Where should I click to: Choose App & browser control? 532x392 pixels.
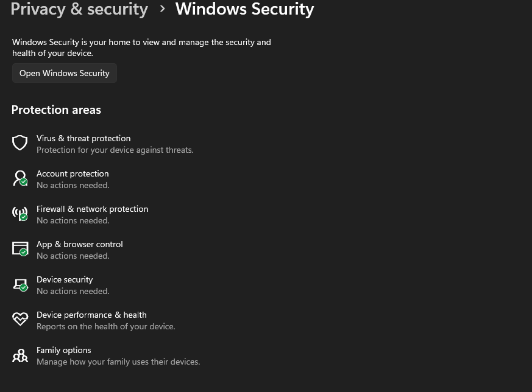pyautogui.click(x=80, y=245)
